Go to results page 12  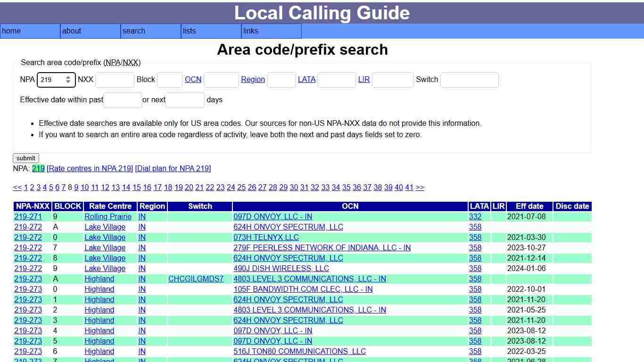(105, 187)
